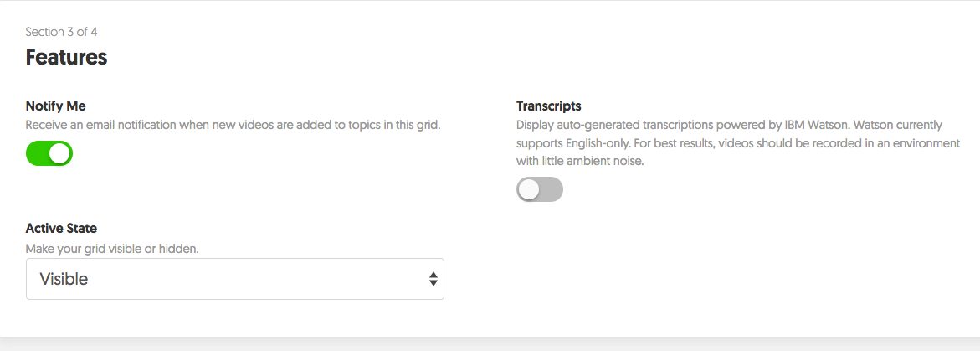Select the "Visible" text in the combo box

[x=64, y=279]
